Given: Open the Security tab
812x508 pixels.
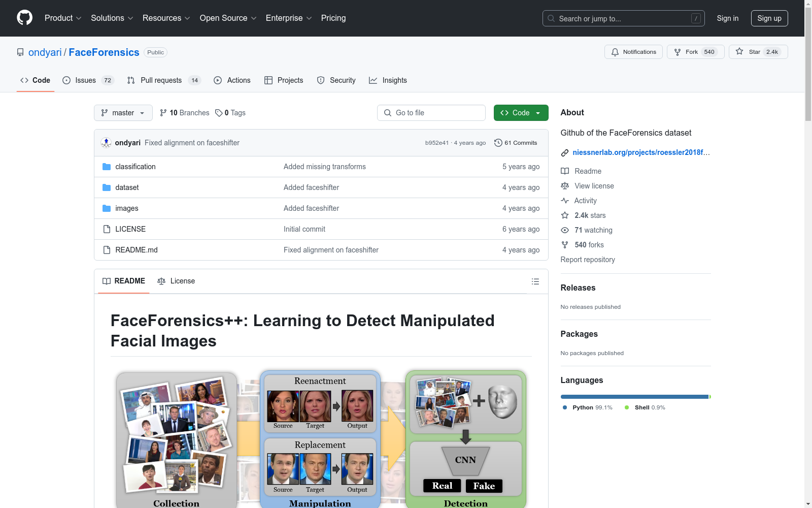Looking at the screenshot, I should [x=336, y=80].
